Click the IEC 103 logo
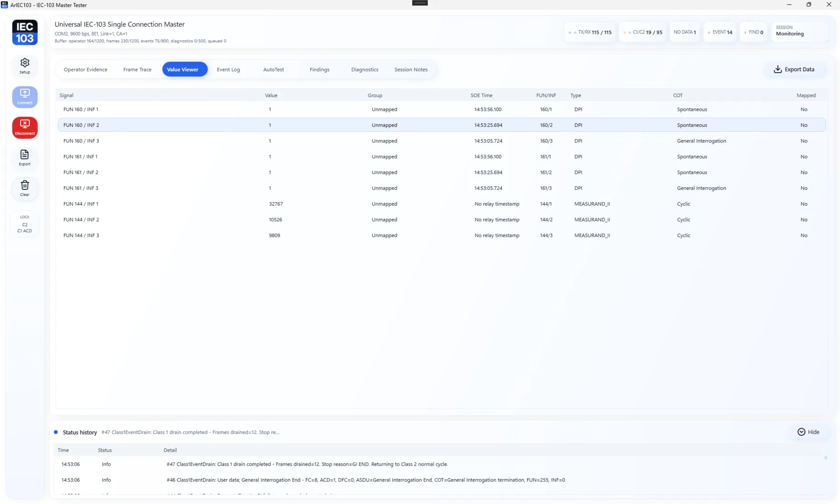 point(25,32)
